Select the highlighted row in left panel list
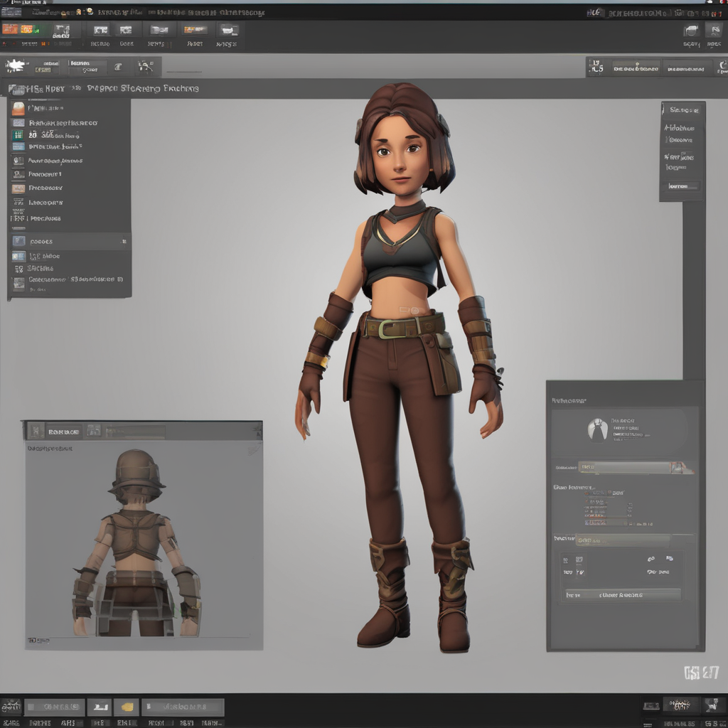This screenshot has width=728, height=728. (70, 242)
